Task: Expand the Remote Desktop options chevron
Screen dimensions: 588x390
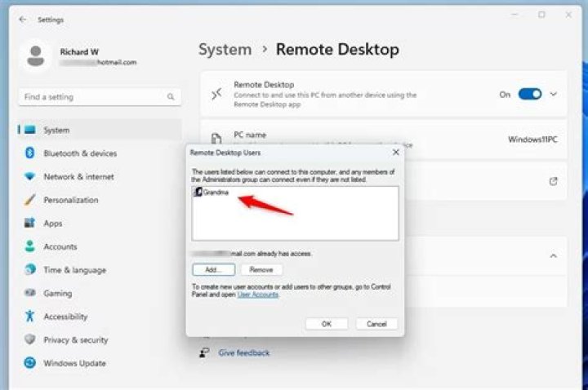Action: (x=553, y=94)
